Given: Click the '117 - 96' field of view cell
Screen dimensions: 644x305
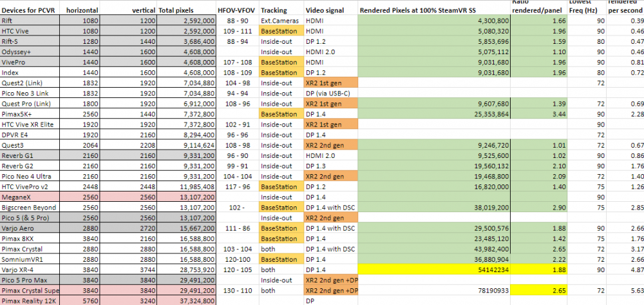Looking at the screenshot, I should tap(238, 186).
